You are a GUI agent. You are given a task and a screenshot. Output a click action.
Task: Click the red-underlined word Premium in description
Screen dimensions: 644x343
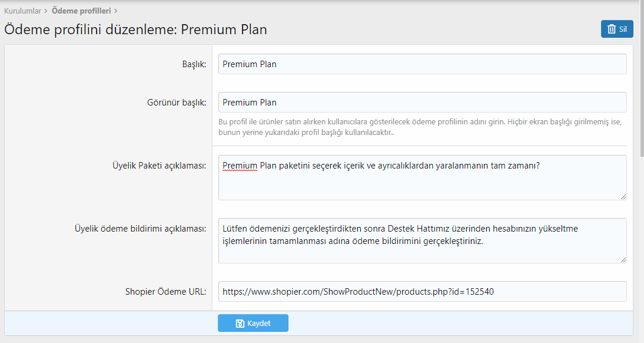(x=240, y=166)
